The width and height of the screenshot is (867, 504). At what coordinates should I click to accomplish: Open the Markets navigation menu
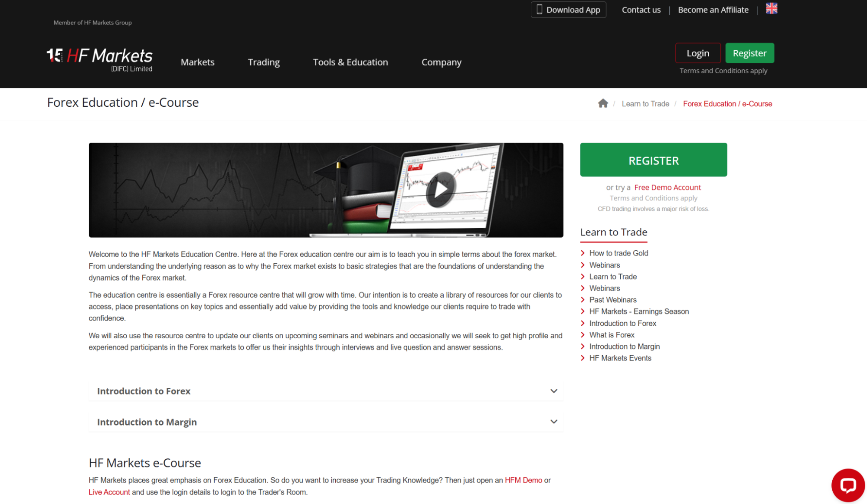click(197, 62)
